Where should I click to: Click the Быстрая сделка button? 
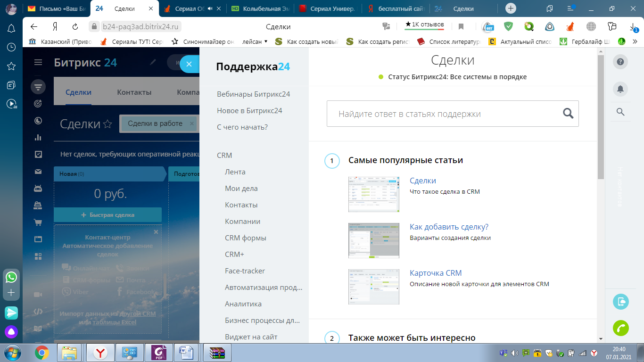(x=108, y=215)
